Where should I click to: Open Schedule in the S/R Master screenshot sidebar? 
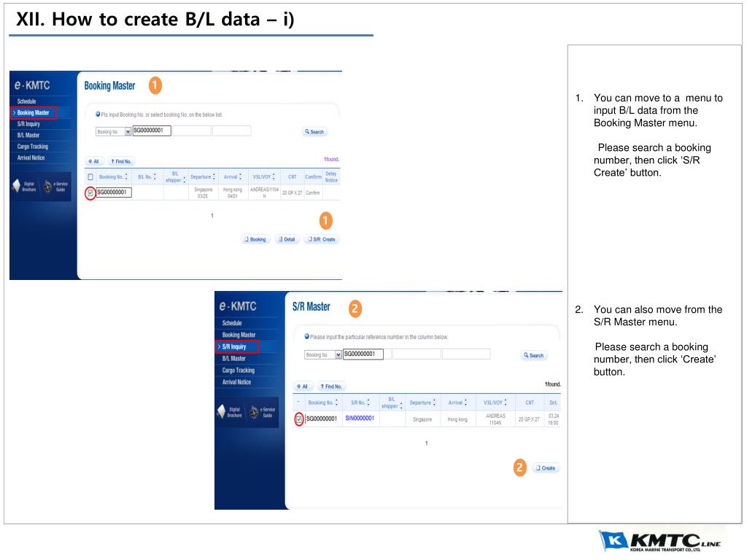click(232, 323)
